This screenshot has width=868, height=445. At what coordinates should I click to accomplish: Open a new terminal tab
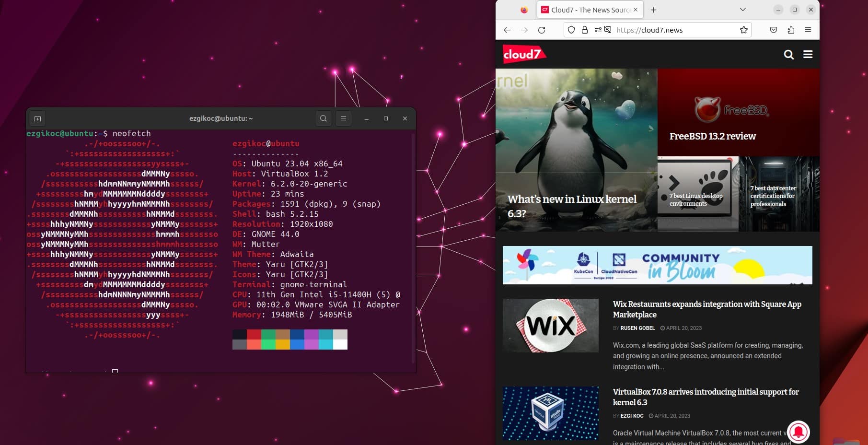[x=37, y=118]
